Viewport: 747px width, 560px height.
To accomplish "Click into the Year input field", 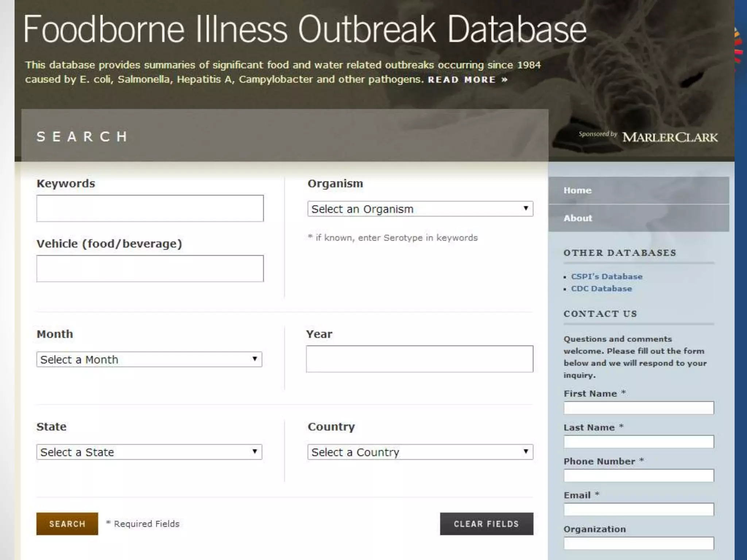I will tap(419, 359).
